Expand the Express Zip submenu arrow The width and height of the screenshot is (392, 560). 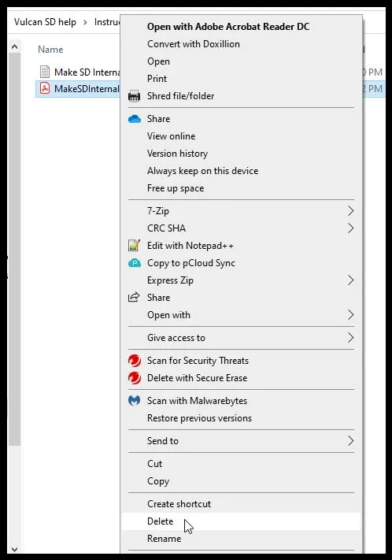tap(350, 280)
